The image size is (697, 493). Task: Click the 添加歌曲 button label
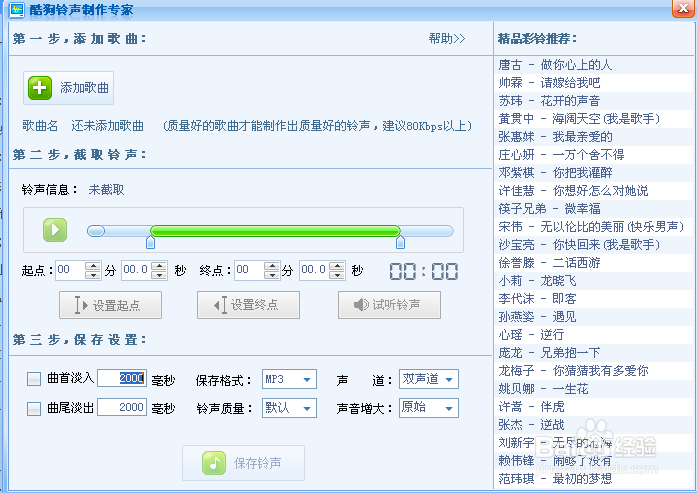(x=84, y=88)
